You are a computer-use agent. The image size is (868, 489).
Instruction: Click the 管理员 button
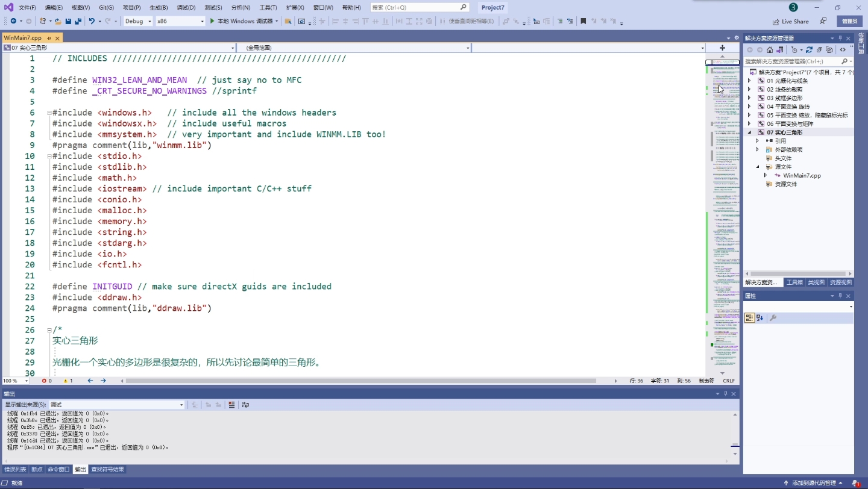pos(849,21)
